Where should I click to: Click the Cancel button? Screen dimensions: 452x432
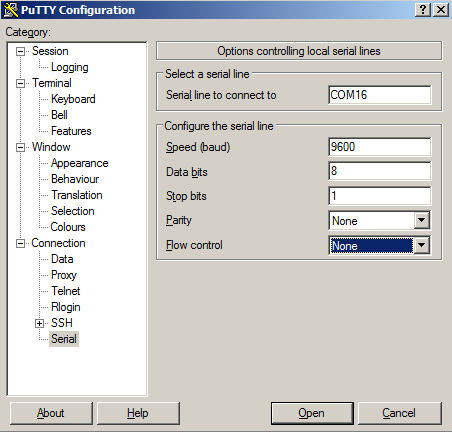point(399,413)
